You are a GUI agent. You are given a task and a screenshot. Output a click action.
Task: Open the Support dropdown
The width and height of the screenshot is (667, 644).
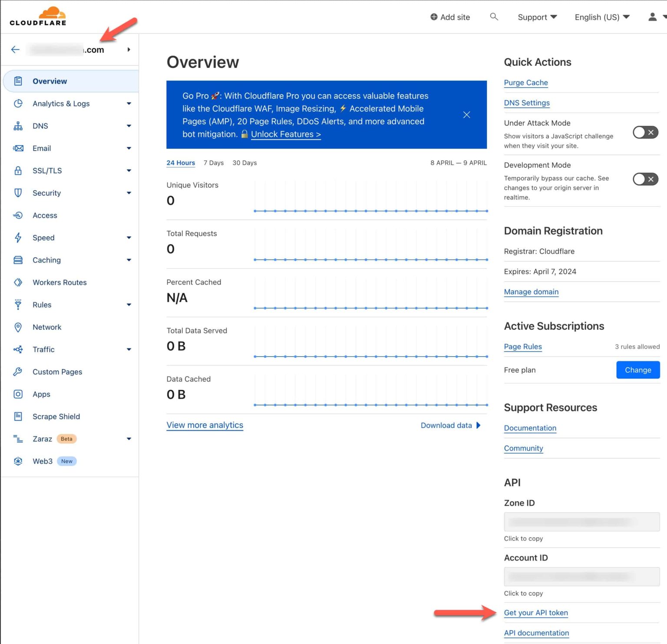537,17
